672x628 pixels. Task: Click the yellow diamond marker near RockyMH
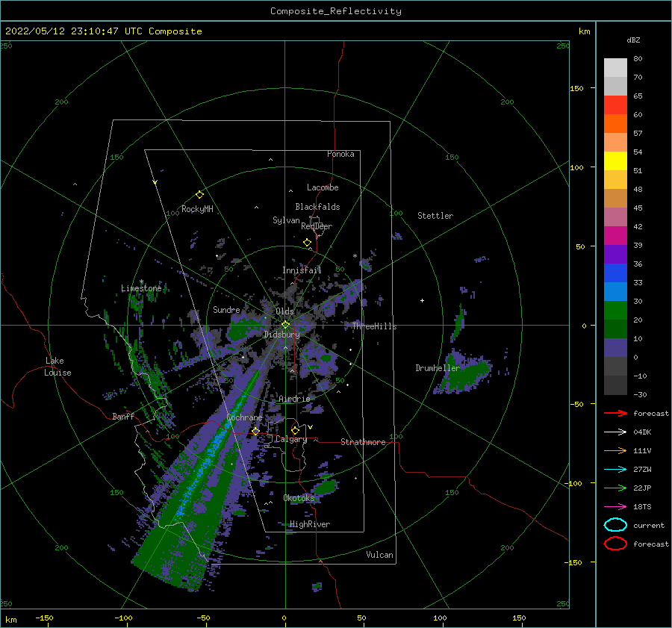click(199, 195)
